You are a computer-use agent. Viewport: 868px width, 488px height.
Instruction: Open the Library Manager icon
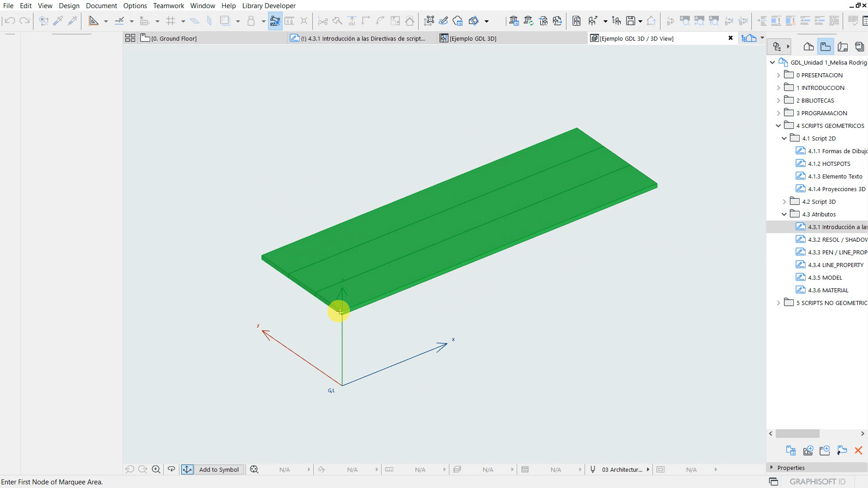coord(514,21)
